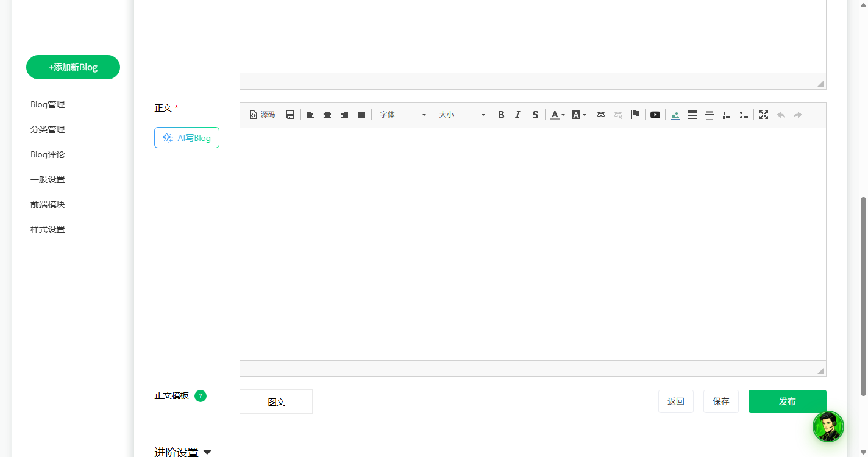Open 样式设置 in sidebar
This screenshot has height=457, width=868.
click(x=48, y=230)
